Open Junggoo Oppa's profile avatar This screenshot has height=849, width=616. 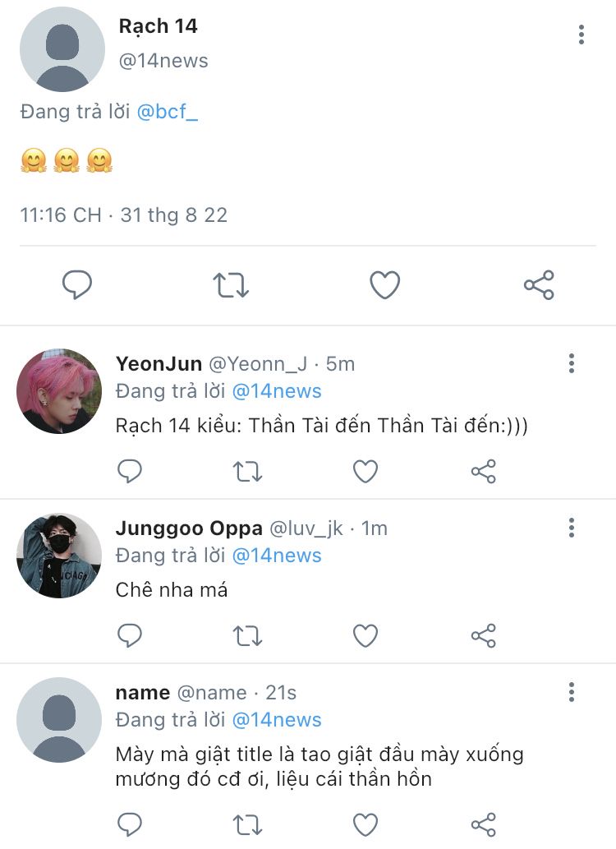59,556
